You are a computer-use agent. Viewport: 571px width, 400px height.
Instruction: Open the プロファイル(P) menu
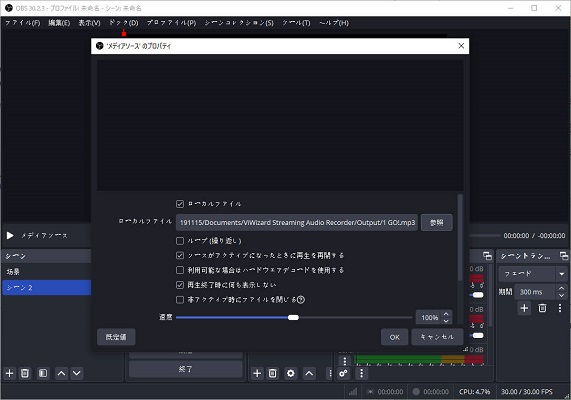[171, 23]
